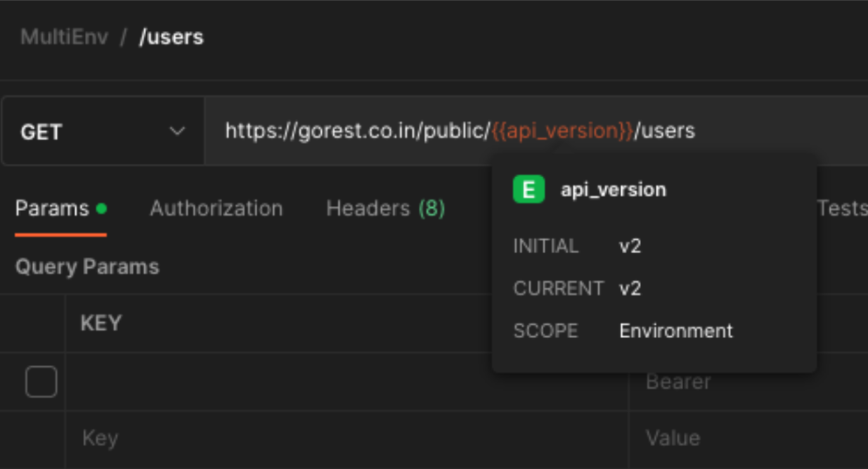Click the MultiEnv collection breadcrumb
The height and width of the screenshot is (469, 868).
pos(64,37)
